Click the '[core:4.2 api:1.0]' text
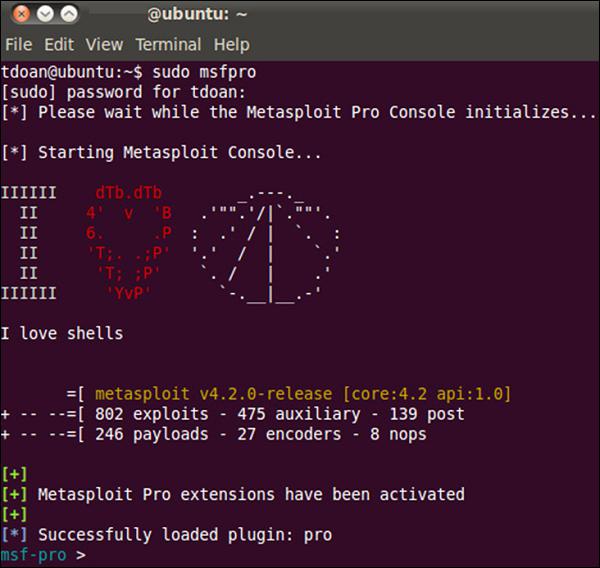 click(427, 394)
